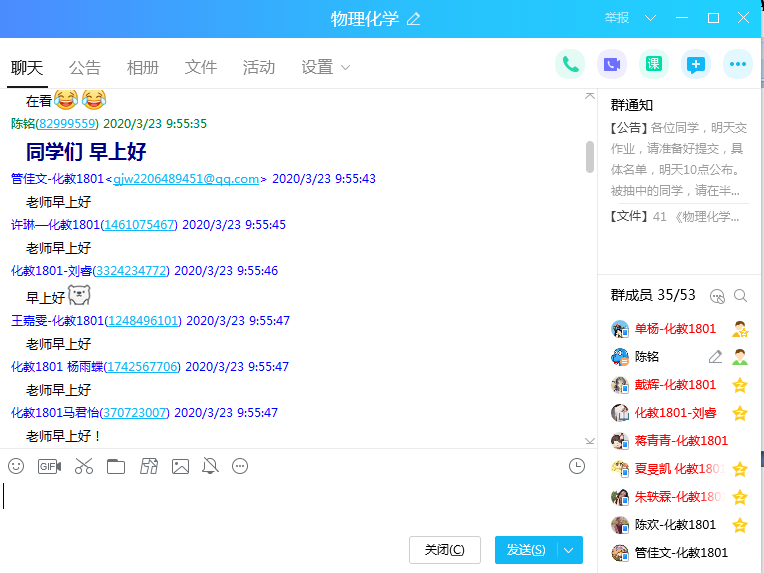The height and width of the screenshot is (573, 764).
Task: Open message history clock icon
Action: 576,466
